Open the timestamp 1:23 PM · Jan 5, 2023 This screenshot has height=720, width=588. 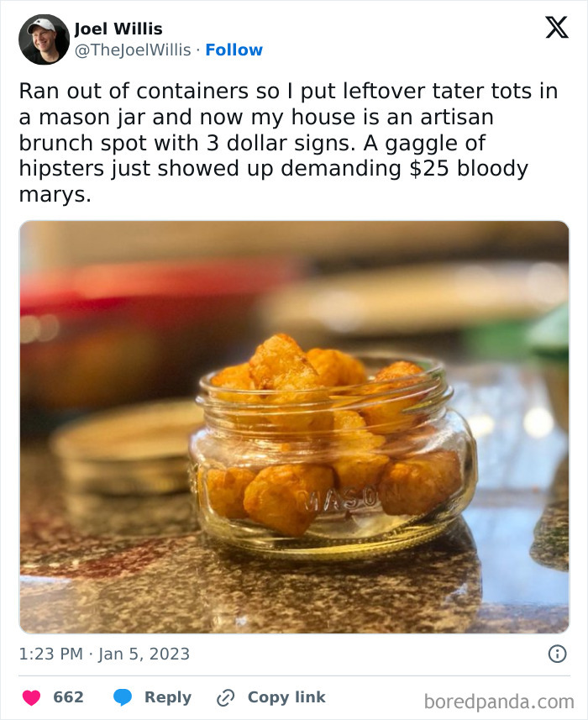[x=102, y=654]
